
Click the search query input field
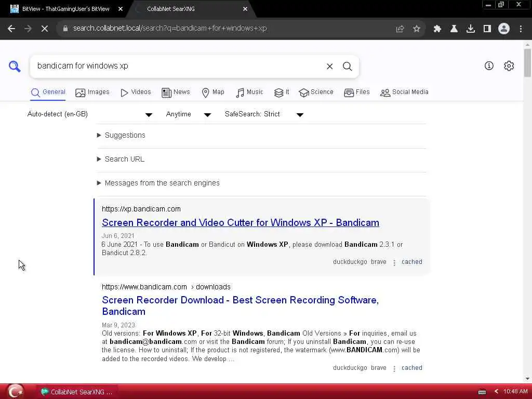[178, 66]
